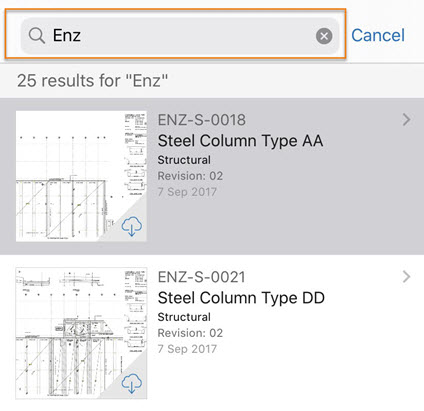
Task: Clear the search text with the X icon
Action: click(324, 36)
